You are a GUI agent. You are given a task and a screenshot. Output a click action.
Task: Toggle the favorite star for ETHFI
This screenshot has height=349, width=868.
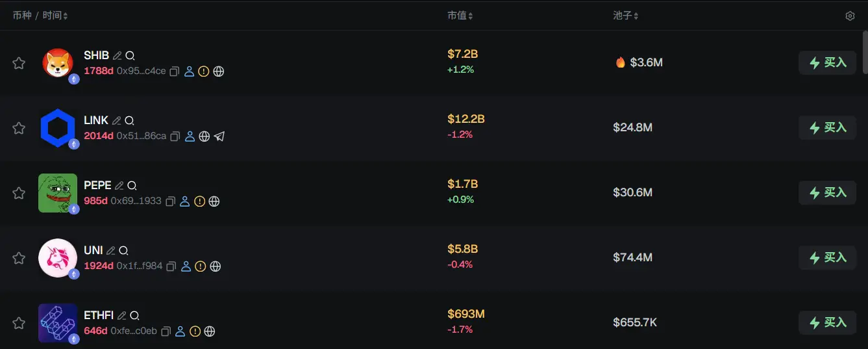click(x=19, y=323)
